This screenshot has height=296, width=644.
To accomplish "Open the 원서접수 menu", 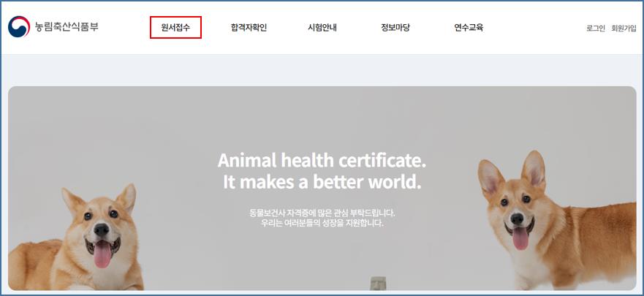I will [x=175, y=28].
